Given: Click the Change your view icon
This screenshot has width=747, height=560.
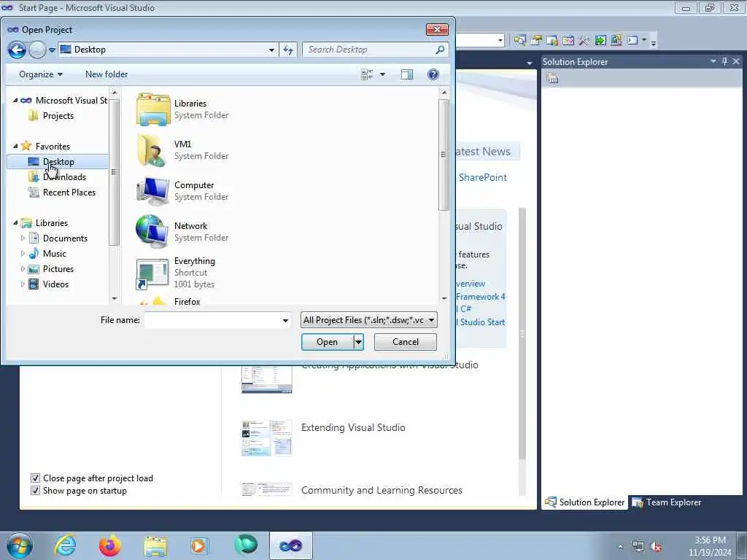Looking at the screenshot, I should click(367, 74).
